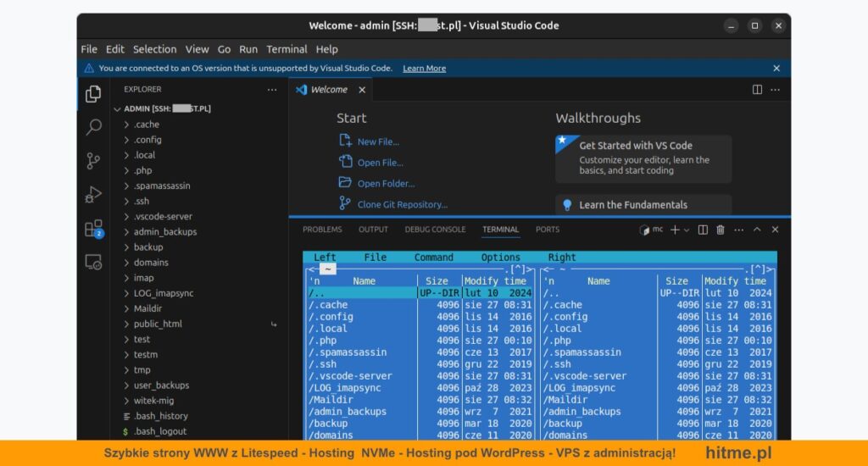Image resolution: width=868 pixels, height=466 pixels.
Task: Expand the .vscode-server folder
Action: pos(127,216)
